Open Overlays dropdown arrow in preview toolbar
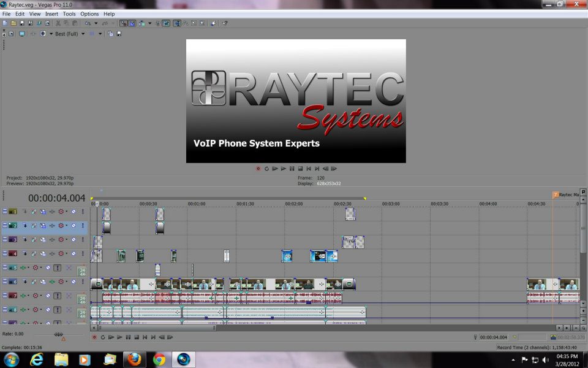The width and height of the screenshot is (588, 368). click(100, 34)
